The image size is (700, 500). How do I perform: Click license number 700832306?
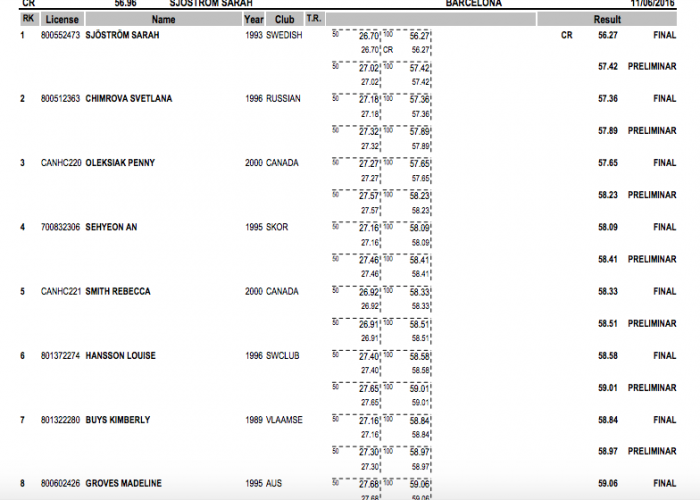(x=60, y=227)
